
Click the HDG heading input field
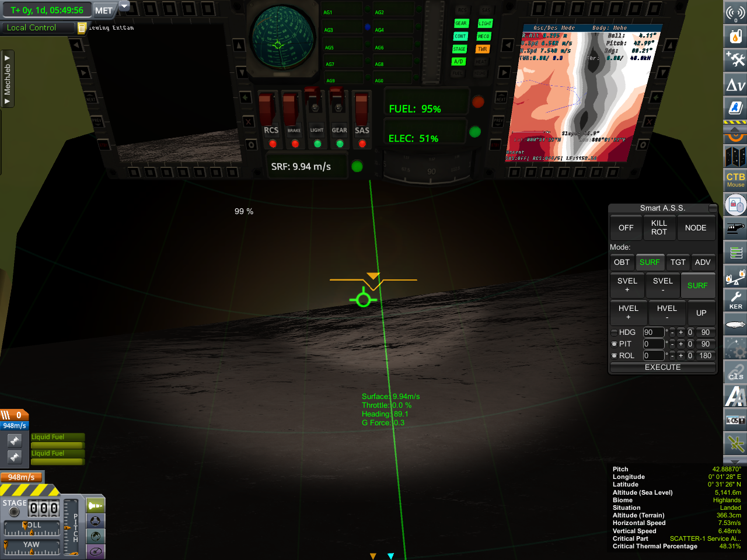(653, 332)
